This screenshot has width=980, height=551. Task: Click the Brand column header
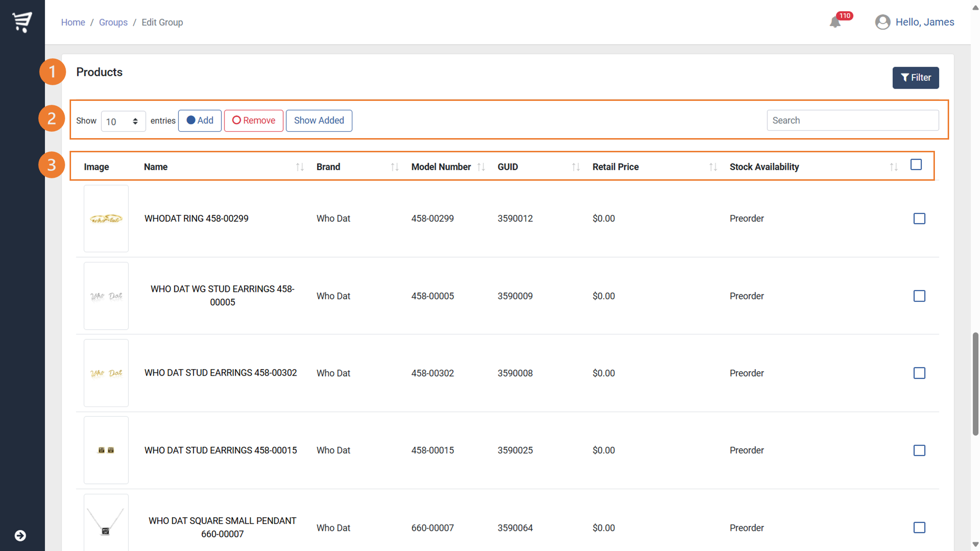328,167
